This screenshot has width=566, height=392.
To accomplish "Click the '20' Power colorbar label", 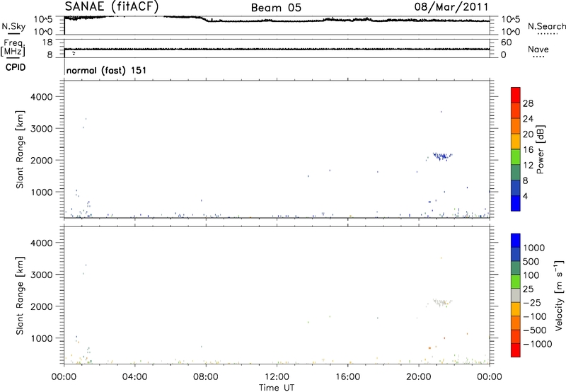I will (528, 134).
